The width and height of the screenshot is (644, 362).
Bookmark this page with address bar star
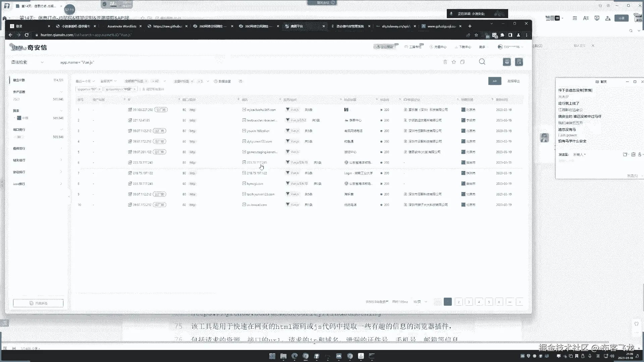476,35
